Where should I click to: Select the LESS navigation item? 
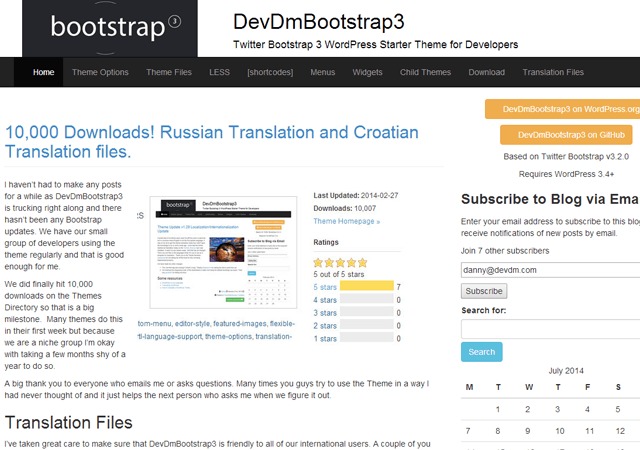coord(219,72)
